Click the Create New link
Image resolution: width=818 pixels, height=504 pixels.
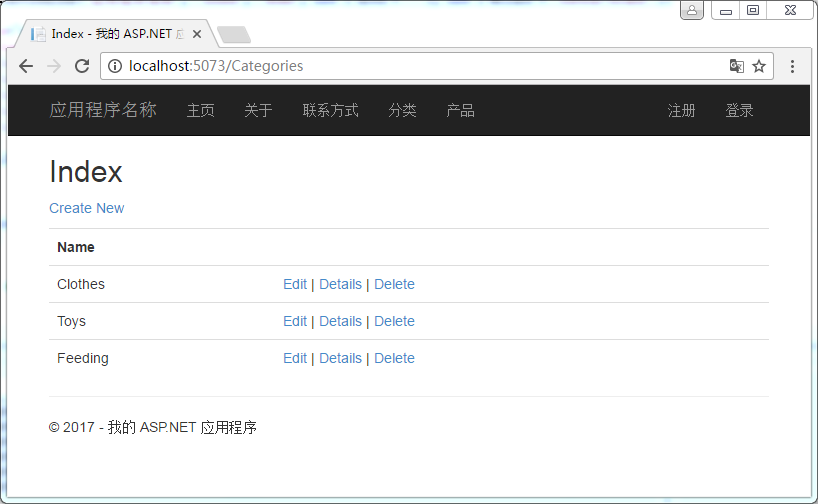click(x=87, y=208)
